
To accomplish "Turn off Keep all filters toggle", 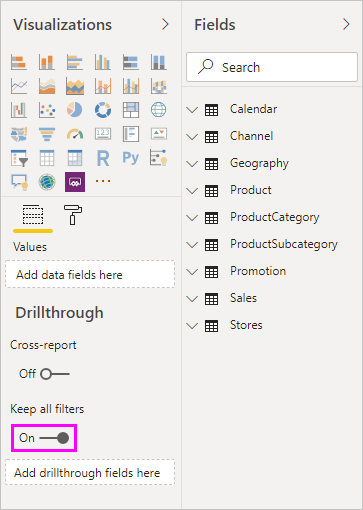I will [54, 438].
